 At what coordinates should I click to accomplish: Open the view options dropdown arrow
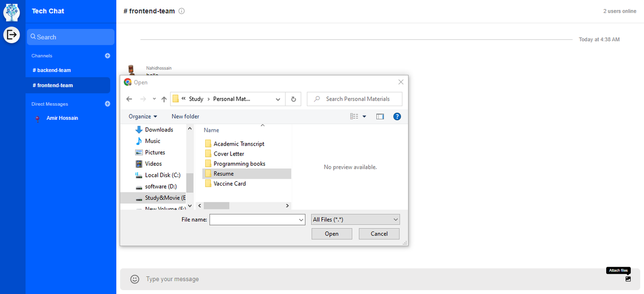click(364, 116)
